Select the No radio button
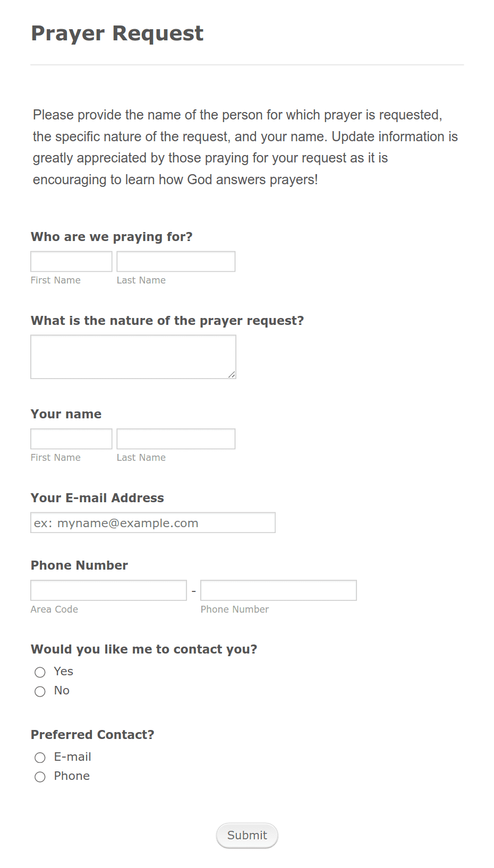Viewport: 494px width, 868px height. (40, 691)
